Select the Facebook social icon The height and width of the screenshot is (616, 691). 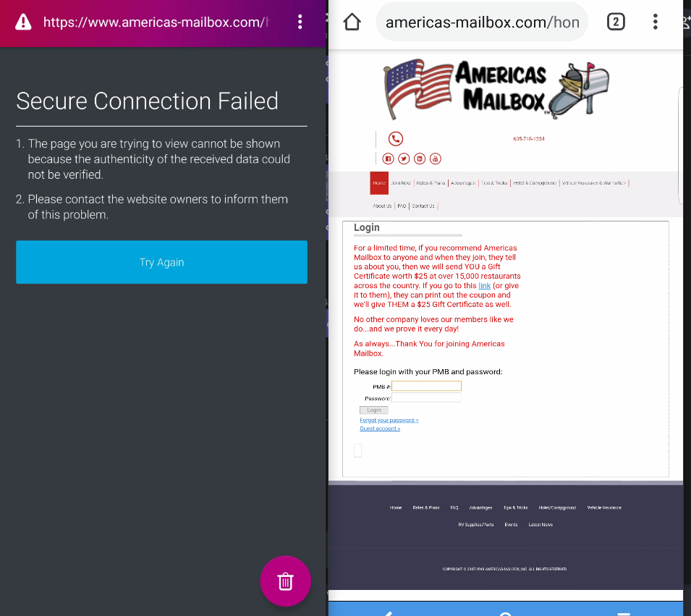coord(388,158)
